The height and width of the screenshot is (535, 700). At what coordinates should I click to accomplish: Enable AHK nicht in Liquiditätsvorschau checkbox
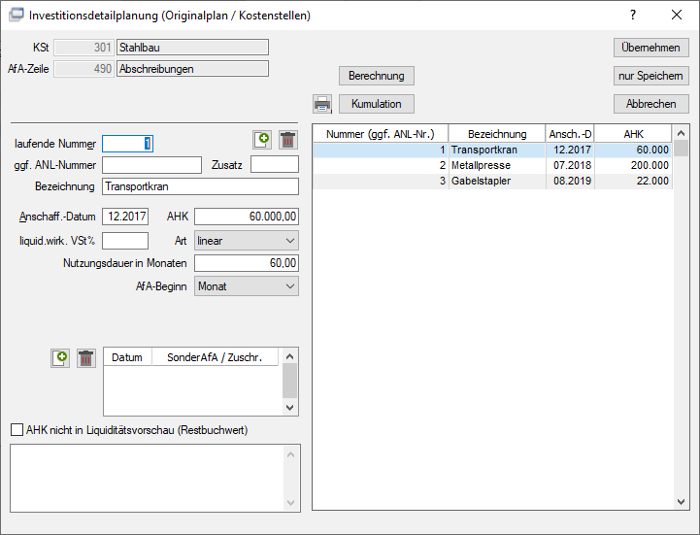click(17, 430)
